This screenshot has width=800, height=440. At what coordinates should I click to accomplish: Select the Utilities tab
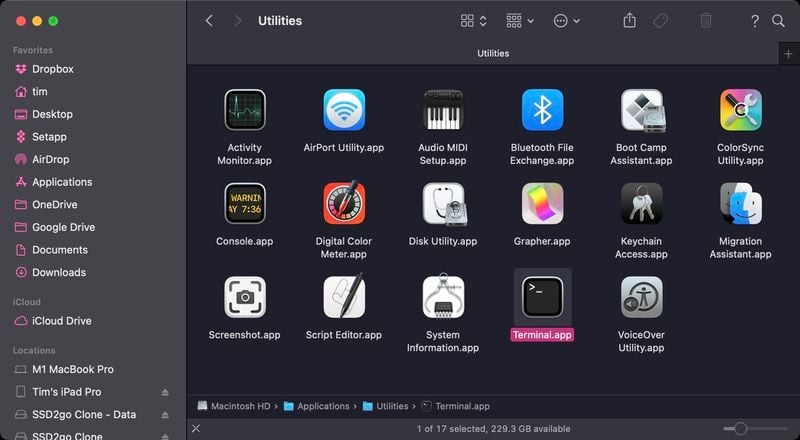tap(483, 53)
